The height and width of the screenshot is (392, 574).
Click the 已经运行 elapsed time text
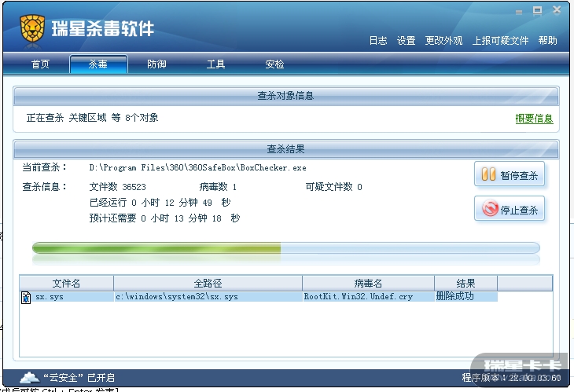click(160, 203)
